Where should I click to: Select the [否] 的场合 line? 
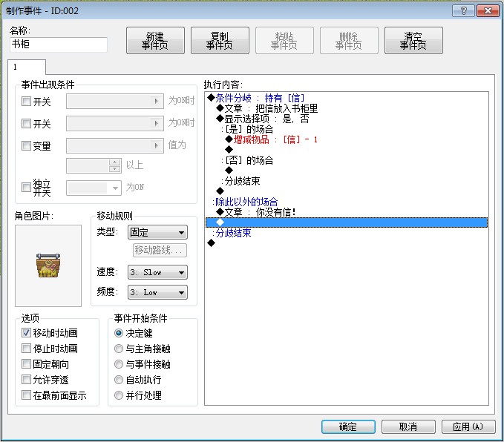pyautogui.click(x=247, y=160)
